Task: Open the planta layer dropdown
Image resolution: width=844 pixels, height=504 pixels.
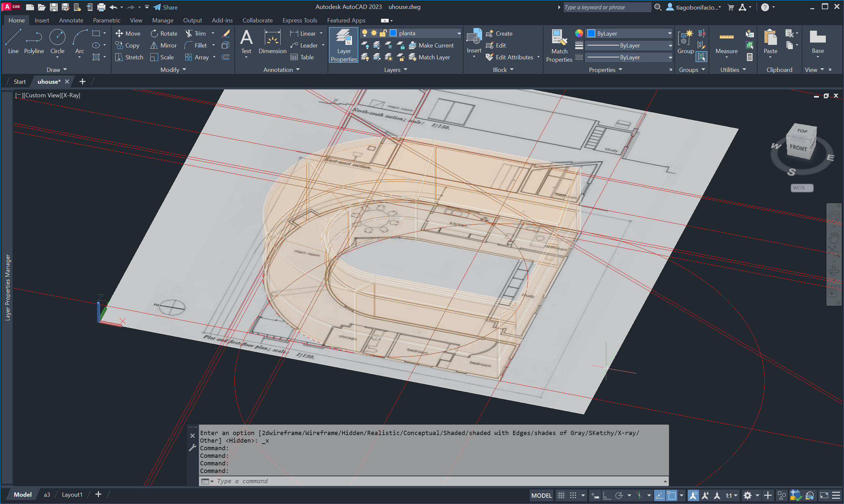Action: pos(459,33)
